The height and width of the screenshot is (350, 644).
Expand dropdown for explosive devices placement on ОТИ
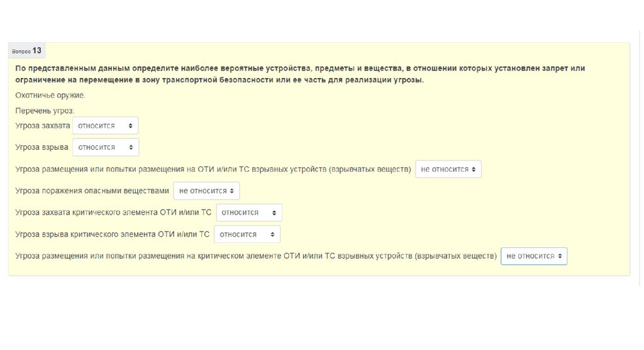pos(448,169)
